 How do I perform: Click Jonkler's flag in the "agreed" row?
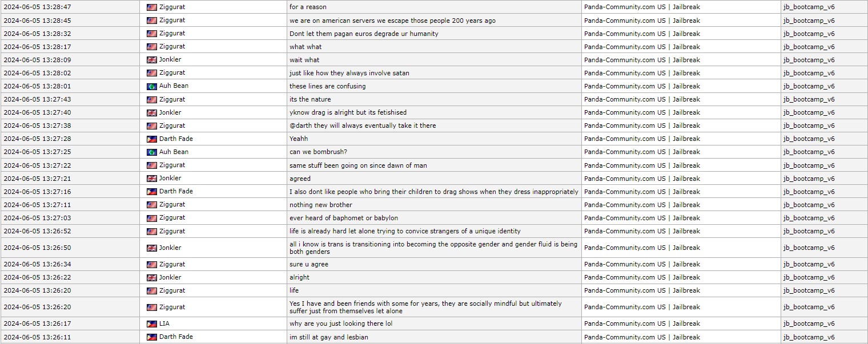click(151, 179)
